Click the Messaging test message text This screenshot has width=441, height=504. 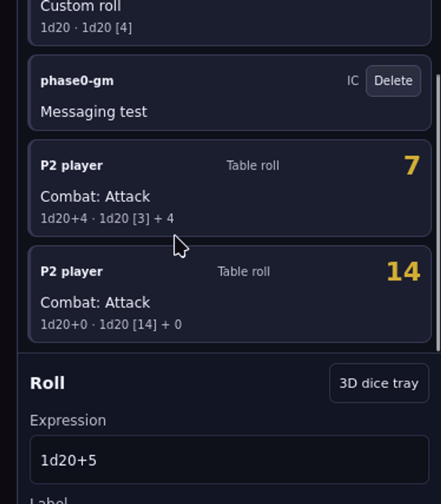click(x=93, y=112)
